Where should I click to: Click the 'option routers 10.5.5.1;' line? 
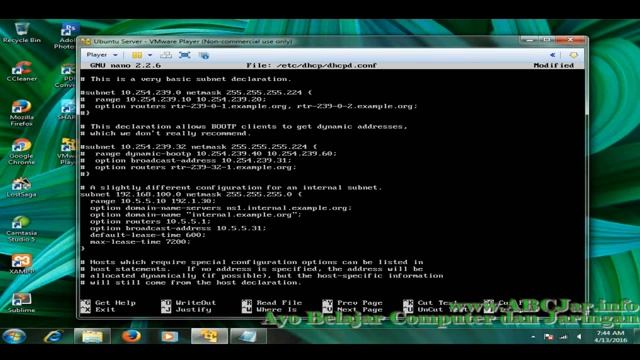151,222
